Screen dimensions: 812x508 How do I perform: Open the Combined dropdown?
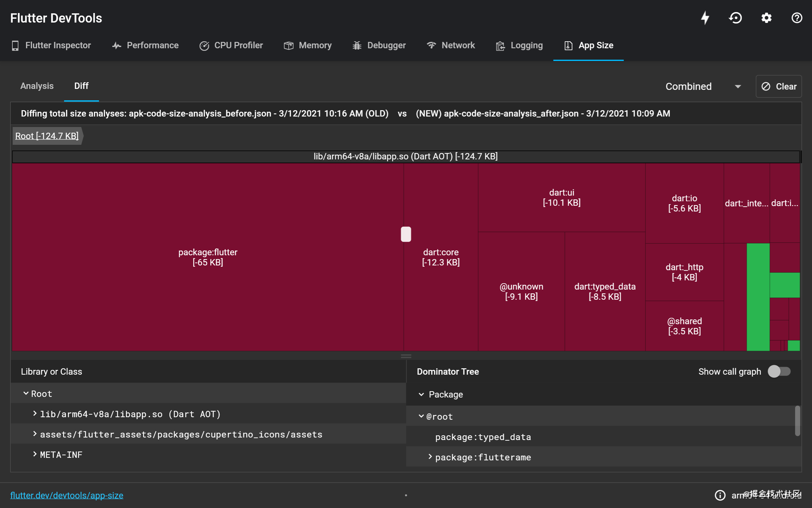click(703, 86)
